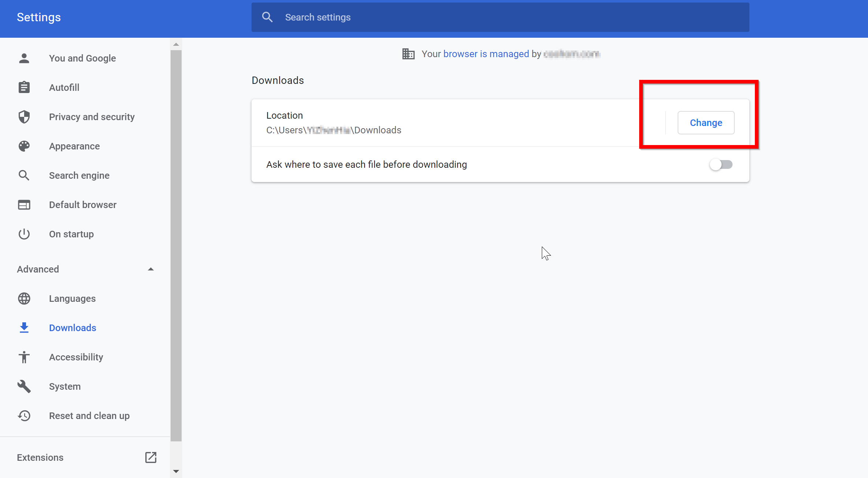Click the sidebar scroll up arrow
Screen dimensions: 868x478
pos(176,44)
